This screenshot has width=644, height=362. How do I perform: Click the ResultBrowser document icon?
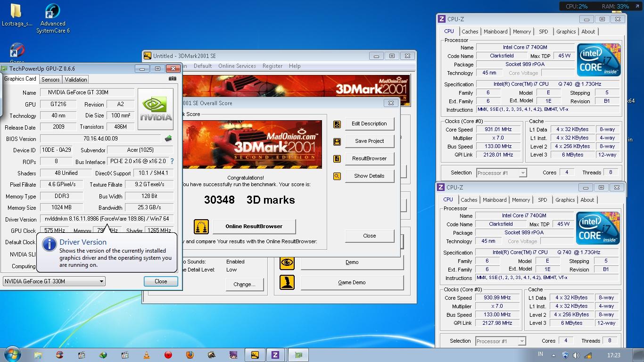click(x=337, y=159)
